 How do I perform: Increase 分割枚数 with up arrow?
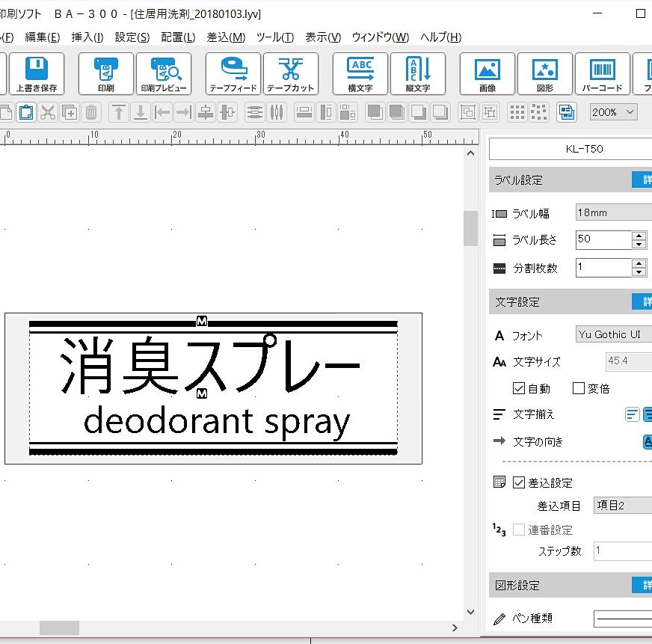click(x=639, y=263)
